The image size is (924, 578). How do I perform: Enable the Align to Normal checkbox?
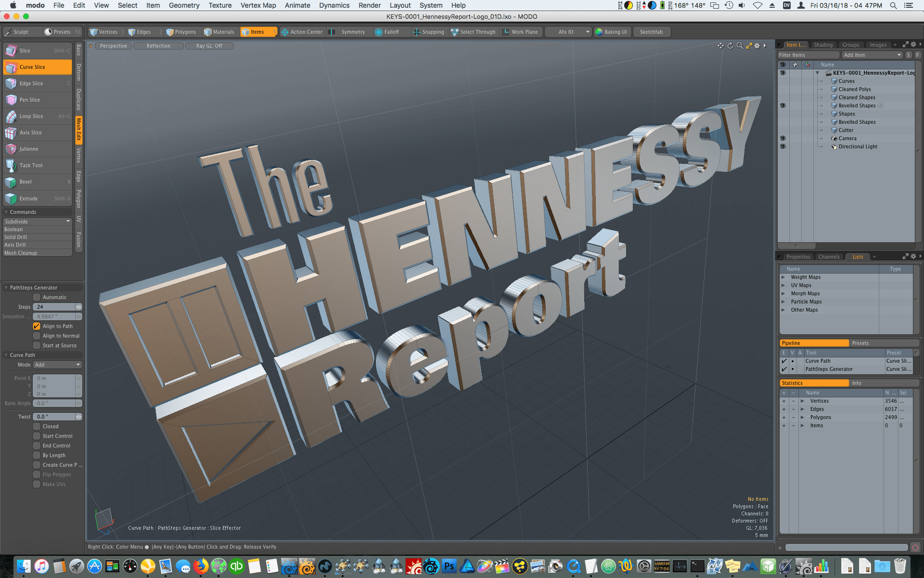pyautogui.click(x=37, y=336)
